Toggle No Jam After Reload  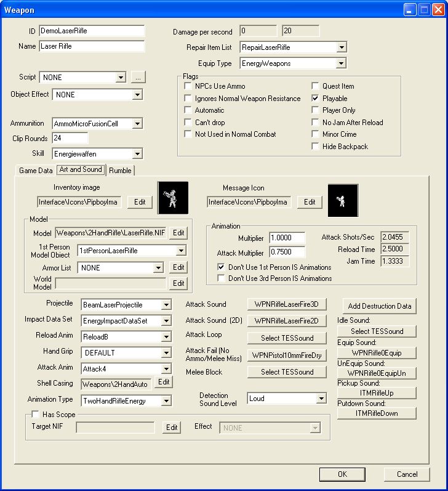pos(315,122)
